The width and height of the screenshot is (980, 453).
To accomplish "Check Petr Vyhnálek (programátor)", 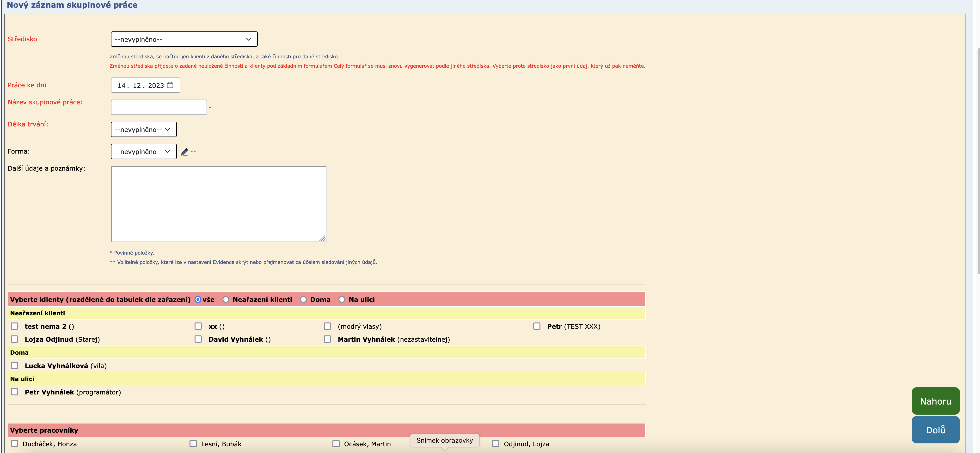I will tap(14, 392).
